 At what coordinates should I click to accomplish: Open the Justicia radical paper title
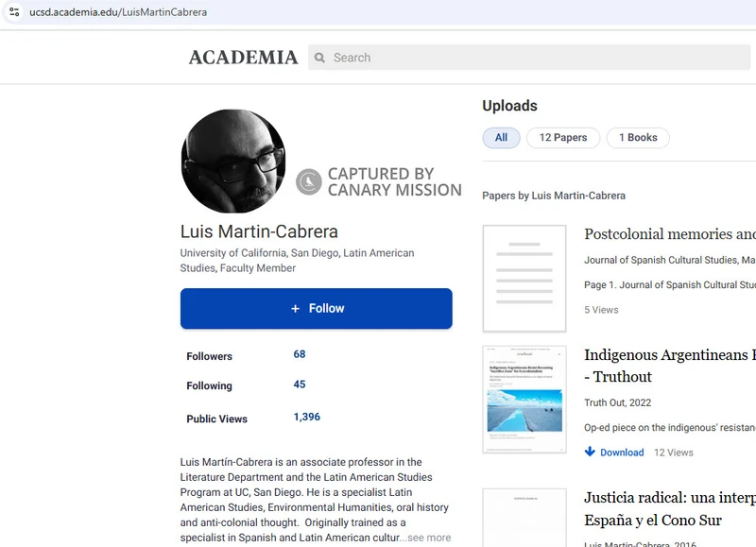670,509
